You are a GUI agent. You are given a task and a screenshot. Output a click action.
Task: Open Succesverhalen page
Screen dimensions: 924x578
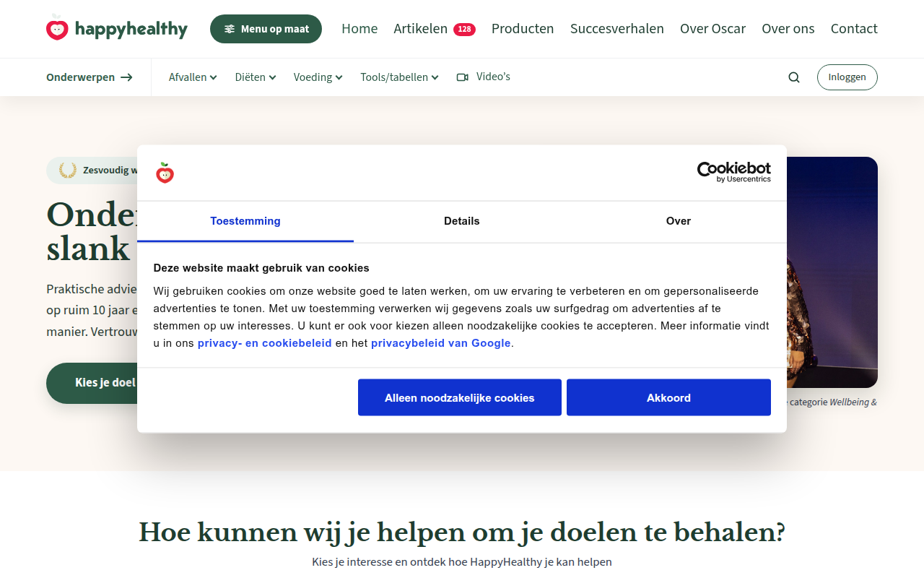(617, 29)
